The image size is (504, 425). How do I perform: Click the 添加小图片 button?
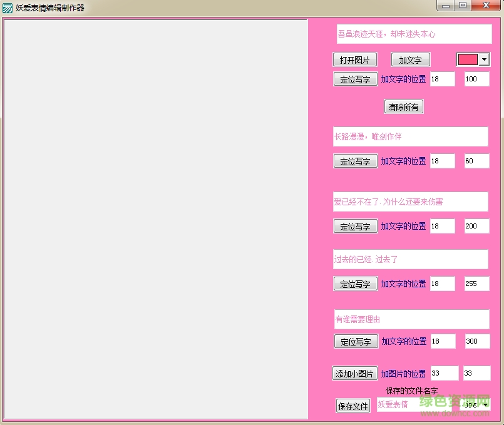click(x=354, y=373)
